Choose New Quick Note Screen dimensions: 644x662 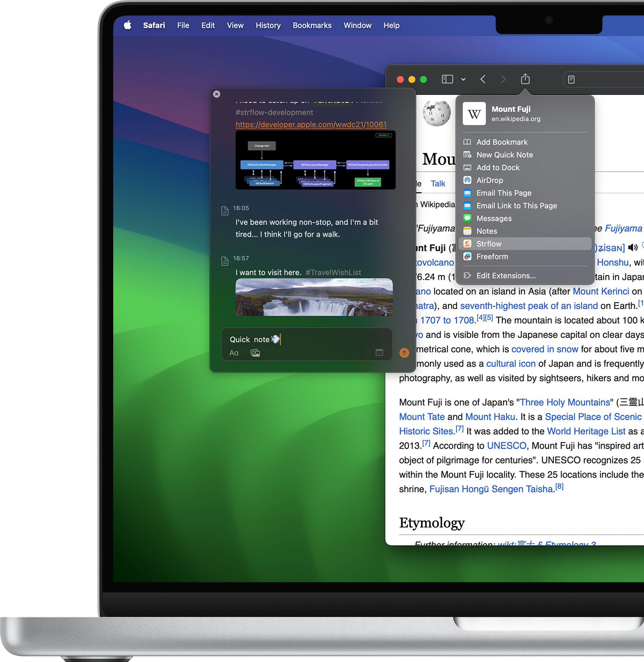[525, 155]
